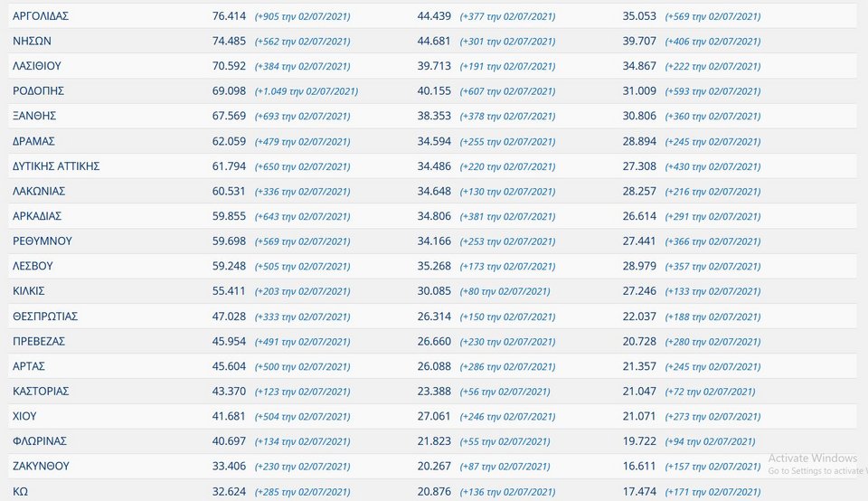Select the 35.268 value in ΛΕΣΒΟΥ row
Image resolution: width=868 pixels, height=501 pixels.
(434, 266)
